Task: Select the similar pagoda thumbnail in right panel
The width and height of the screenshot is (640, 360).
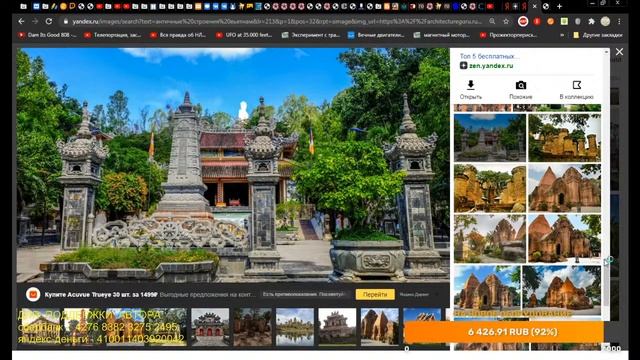Action: 490,138
